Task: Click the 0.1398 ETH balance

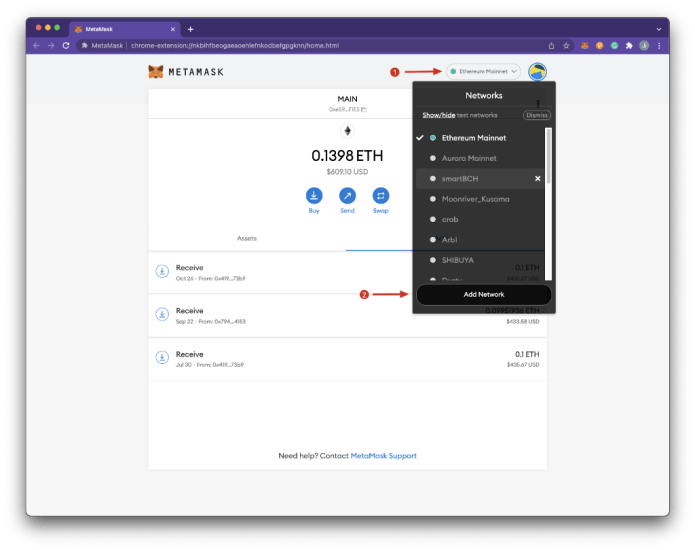Action: point(348,156)
